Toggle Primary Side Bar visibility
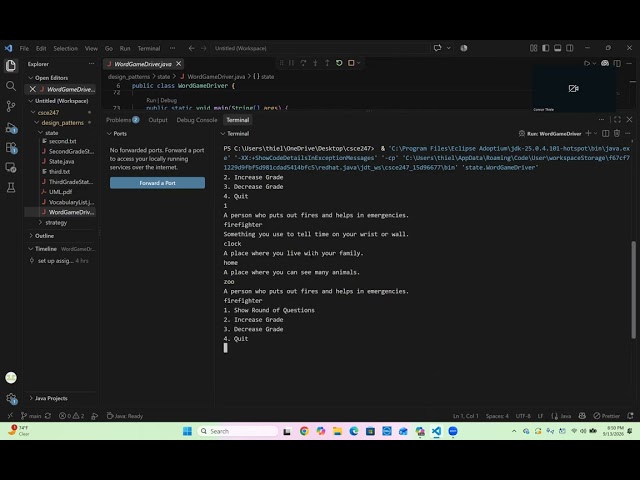Viewport: 640px width, 480px height. point(546,48)
